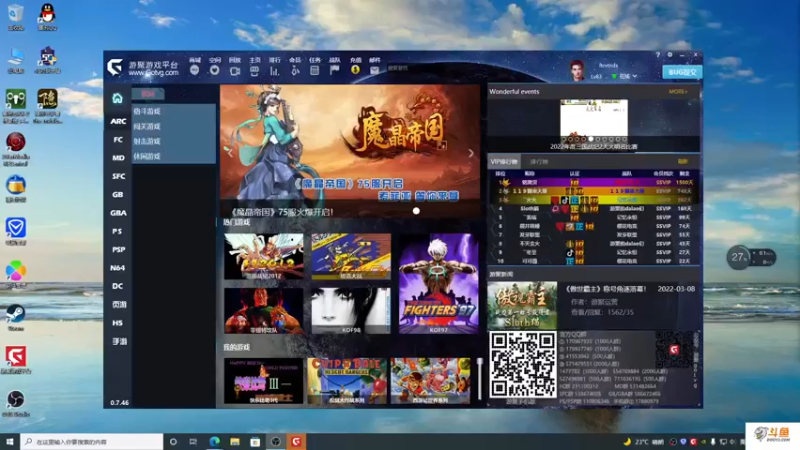The width and height of the screenshot is (800, 450).
Task: Open Task View on taskbar
Action: click(193, 442)
